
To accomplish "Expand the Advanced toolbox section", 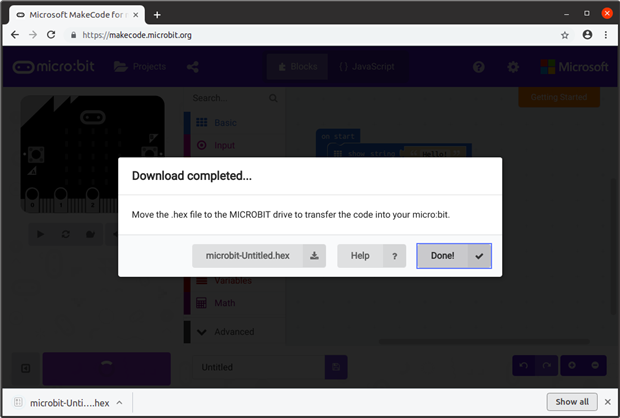I will (234, 331).
